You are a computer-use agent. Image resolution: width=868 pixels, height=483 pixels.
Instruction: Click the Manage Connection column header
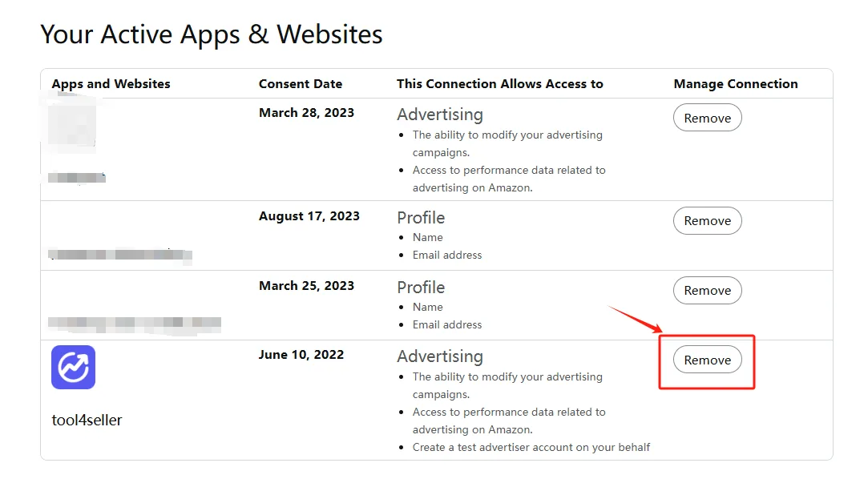click(x=736, y=84)
